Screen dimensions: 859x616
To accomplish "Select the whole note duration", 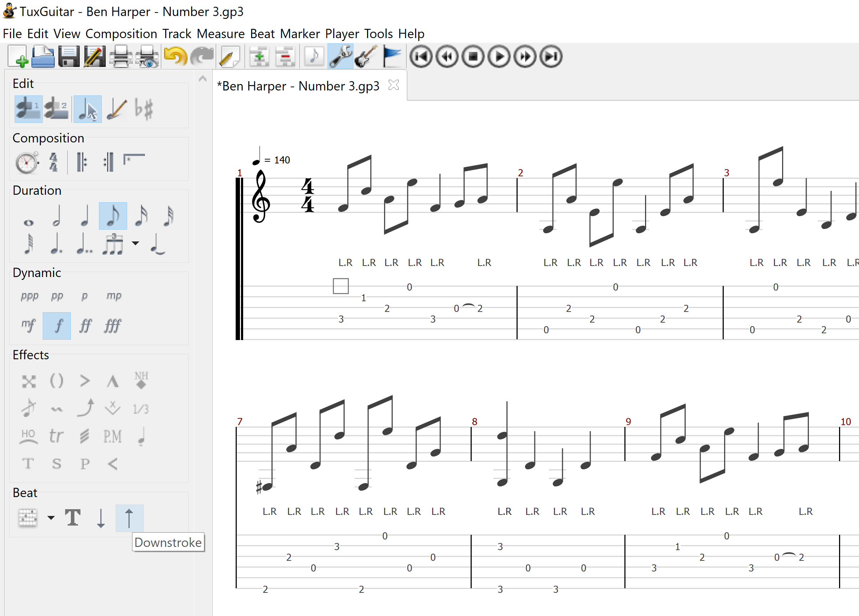I will tap(29, 223).
